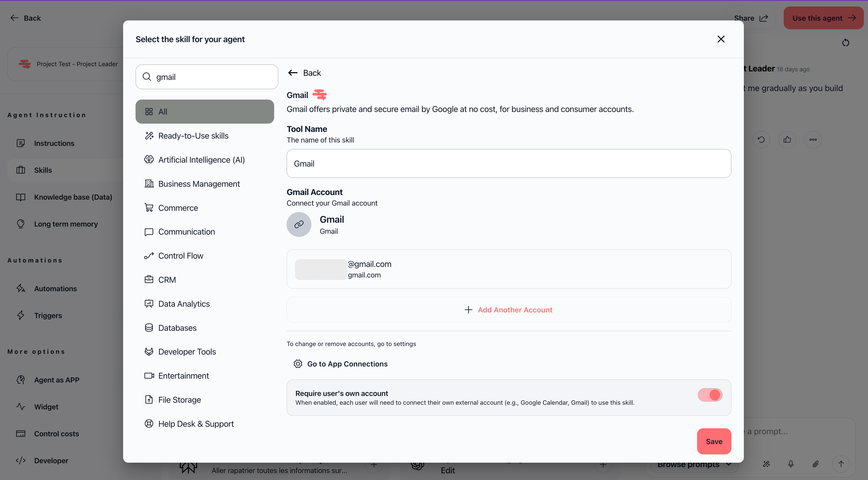Open Go to App Connections link

pyautogui.click(x=341, y=364)
